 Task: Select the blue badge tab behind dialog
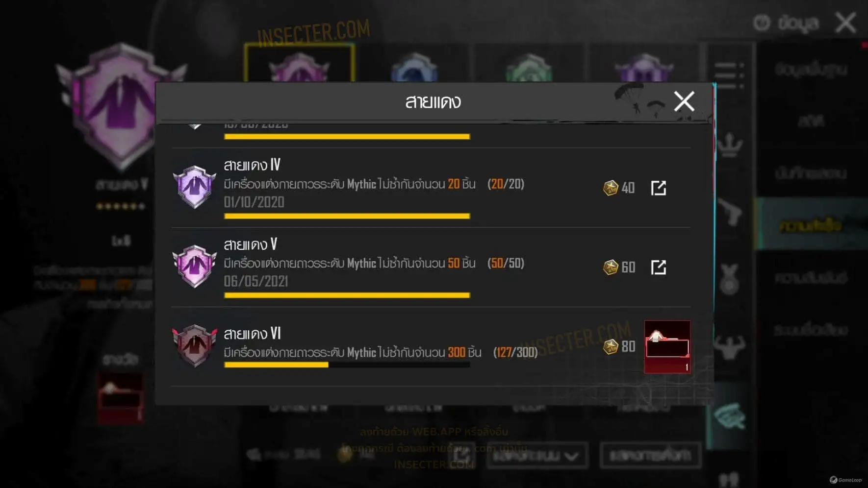[x=414, y=67]
